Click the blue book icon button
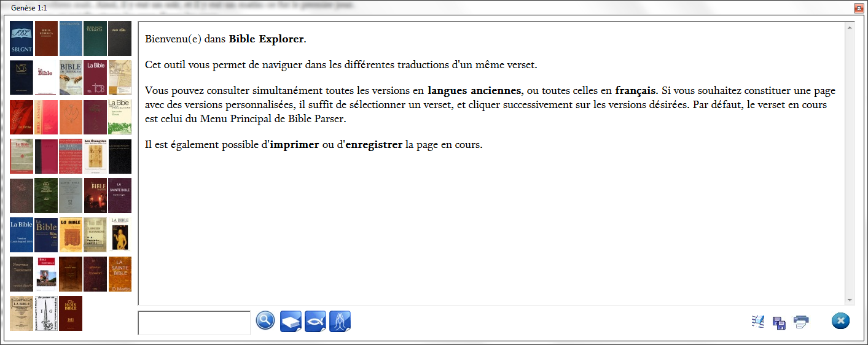 coord(291,321)
